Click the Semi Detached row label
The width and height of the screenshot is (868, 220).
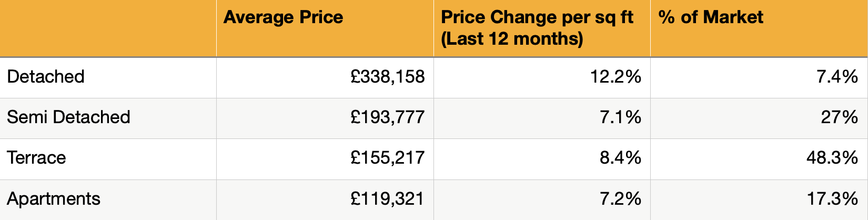68,117
